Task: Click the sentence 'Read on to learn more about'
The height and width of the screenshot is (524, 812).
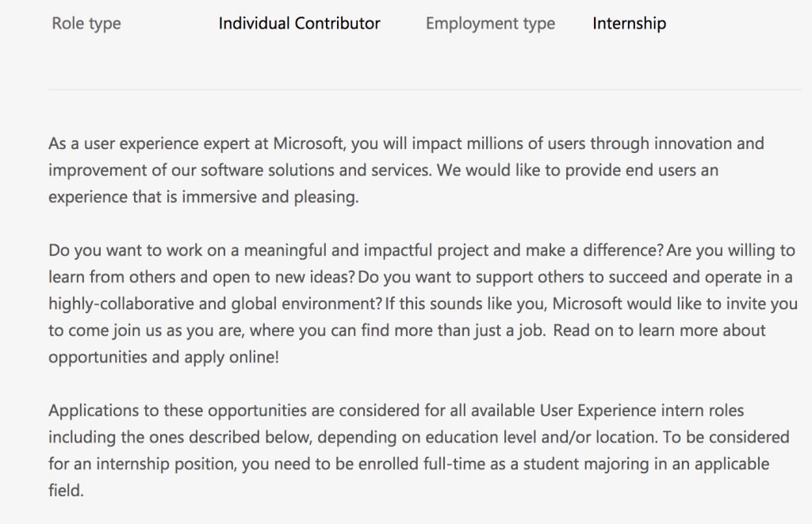Action: pos(659,331)
